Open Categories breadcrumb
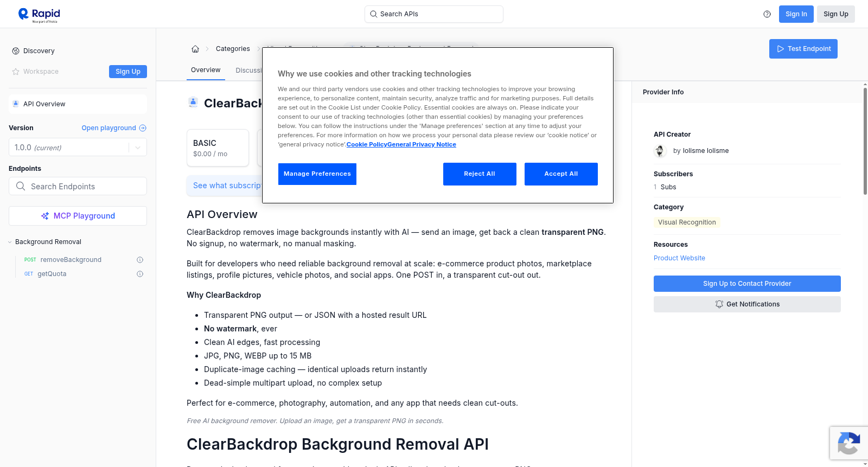The width and height of the screenshot is (868, 467). point(233,49)
